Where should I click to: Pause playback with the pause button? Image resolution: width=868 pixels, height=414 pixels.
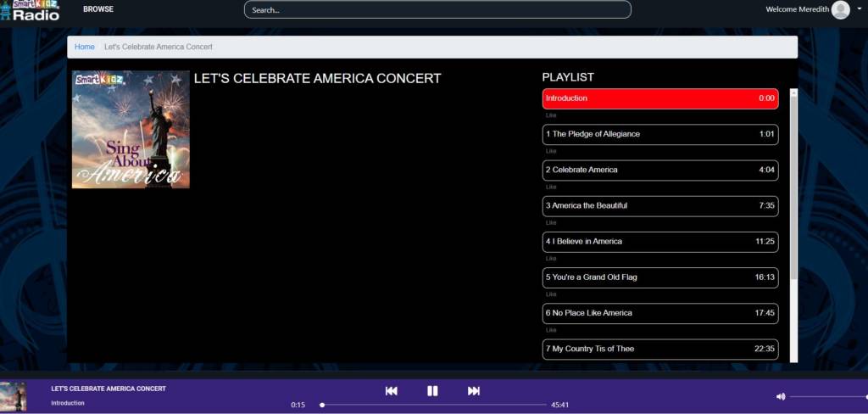pyautogui.click(x=432, y=390)
